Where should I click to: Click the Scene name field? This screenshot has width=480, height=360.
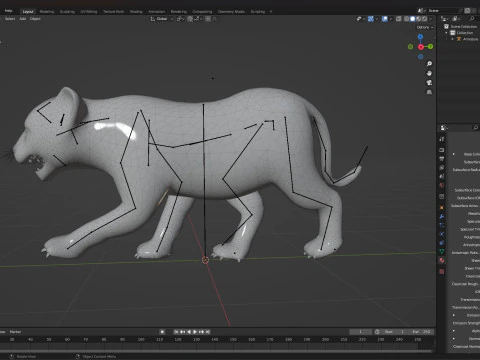(443, 11)
